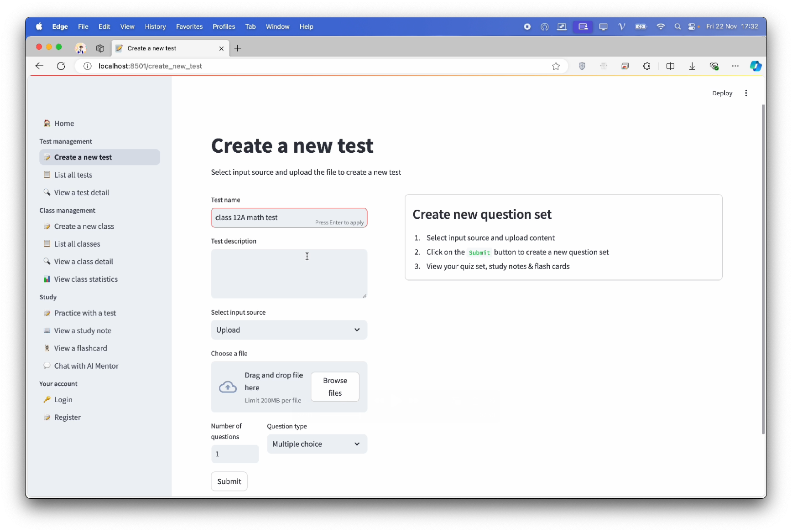
Task: Open the Help menu
Action: [x=306, y=26]
